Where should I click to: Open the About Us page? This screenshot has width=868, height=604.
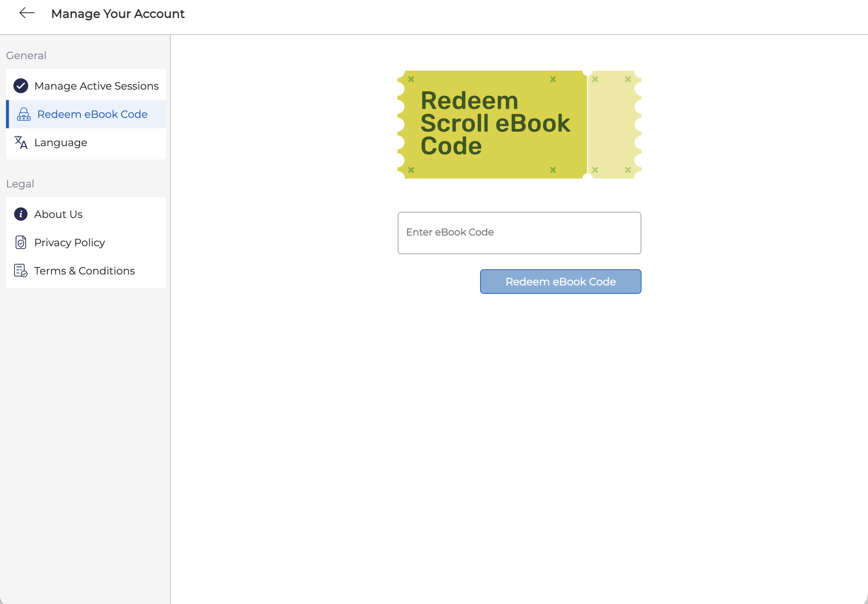click(58, 214)
